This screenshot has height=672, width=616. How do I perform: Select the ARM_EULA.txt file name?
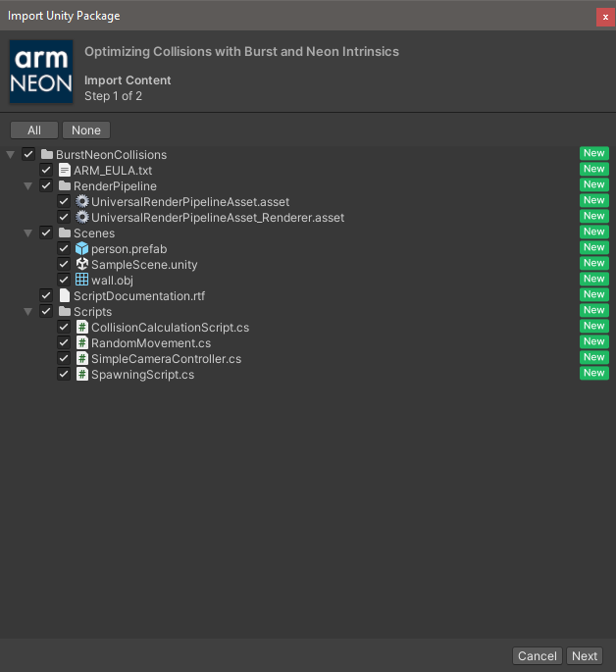[113, 171]
